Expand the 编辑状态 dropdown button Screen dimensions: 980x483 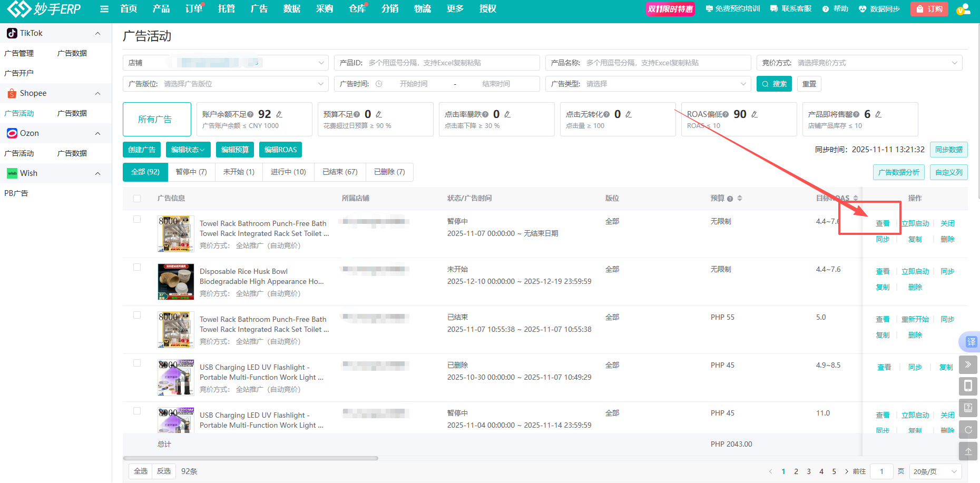tap(188, 150)
